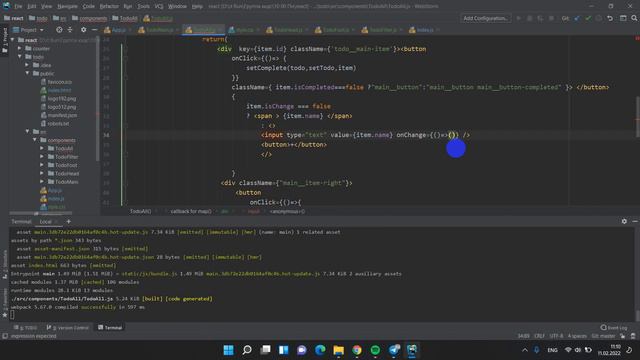Screen dimensions: 640x360
Task: Collapse the public folder
Action: tap(27, 73)
